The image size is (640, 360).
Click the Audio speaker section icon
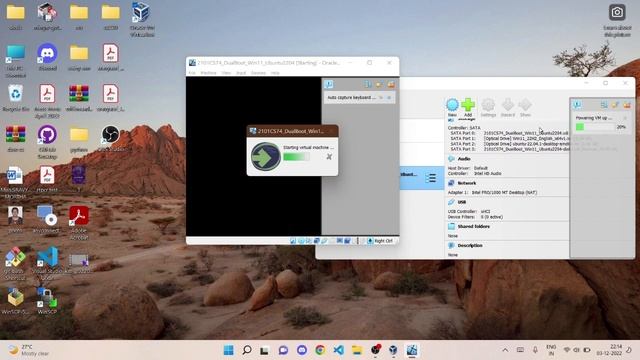click(451, 159)
